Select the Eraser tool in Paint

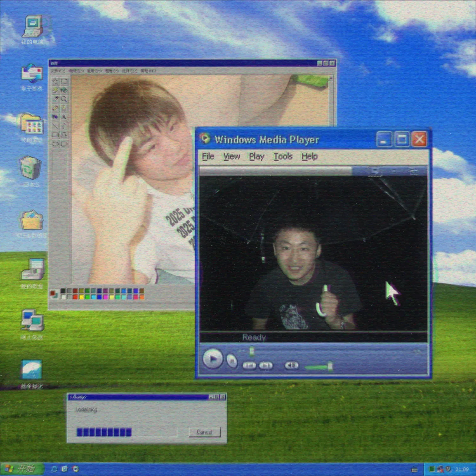pyautogui.click(x=55, y=90)
